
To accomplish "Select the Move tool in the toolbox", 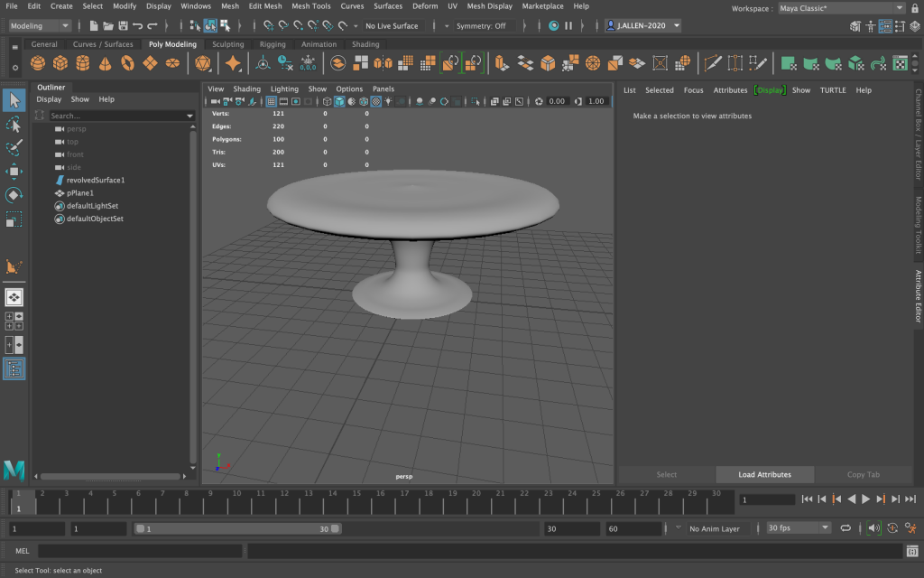I will (x=14, y=172).
